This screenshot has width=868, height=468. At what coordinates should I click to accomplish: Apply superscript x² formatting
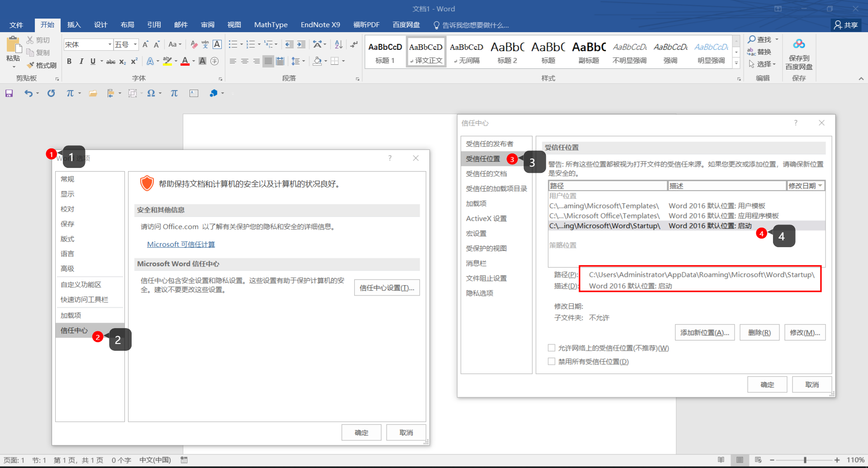coord(134,62)
